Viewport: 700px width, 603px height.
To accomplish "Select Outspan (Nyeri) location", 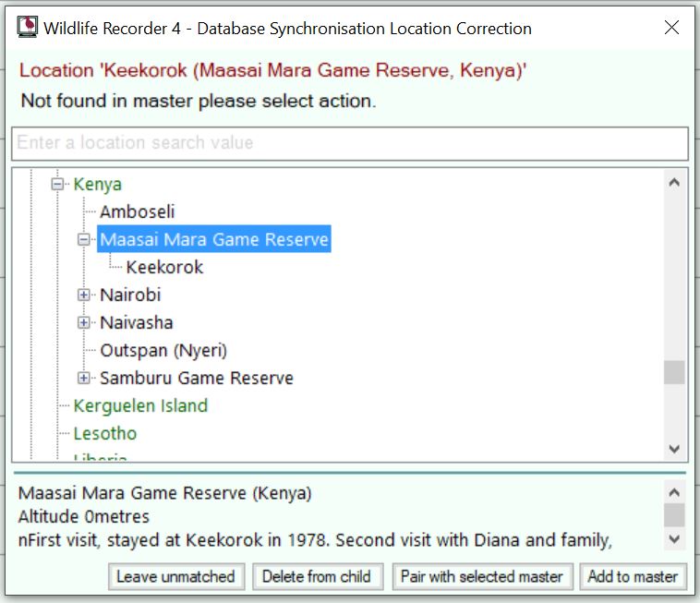I will pyautogui.click(x=163, y=351).
